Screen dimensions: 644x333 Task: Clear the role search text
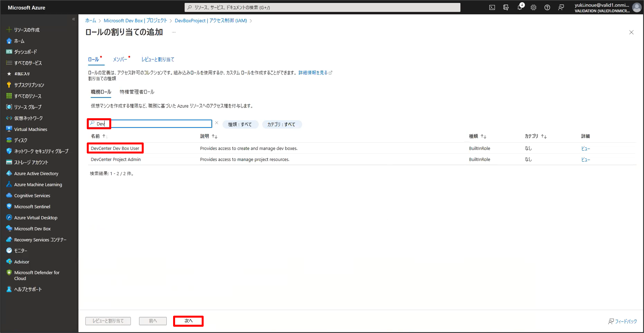pos(216,123)
